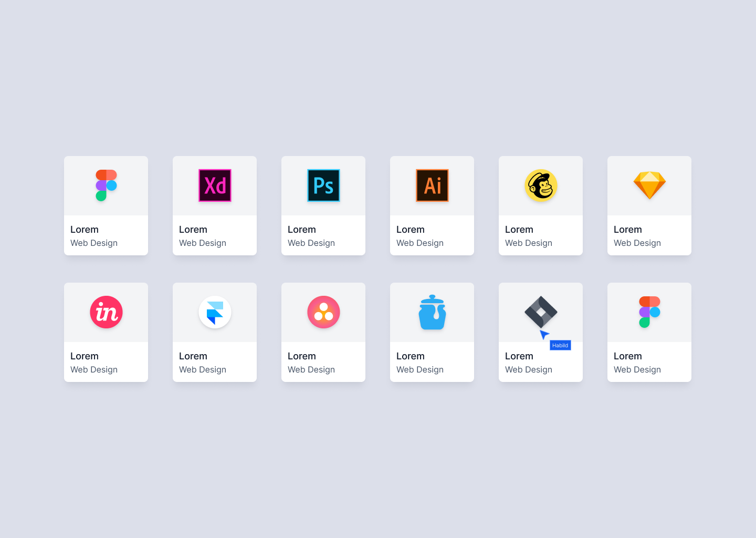Viewport: 756px width, 538px height.
Task: Click the blue Habild badge near the Jira icon
Action: click(x=560, y=345)
